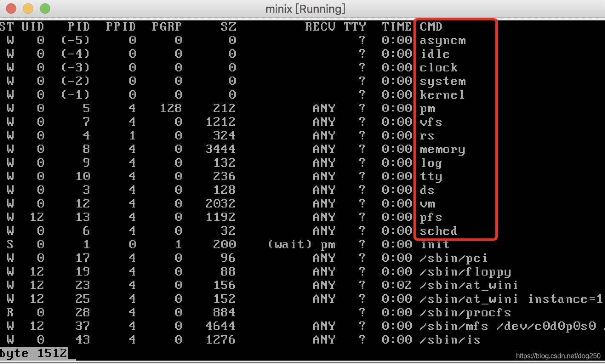Click the PID value '(-4)'
605x364 pixels.
click(x=75, y=54)
